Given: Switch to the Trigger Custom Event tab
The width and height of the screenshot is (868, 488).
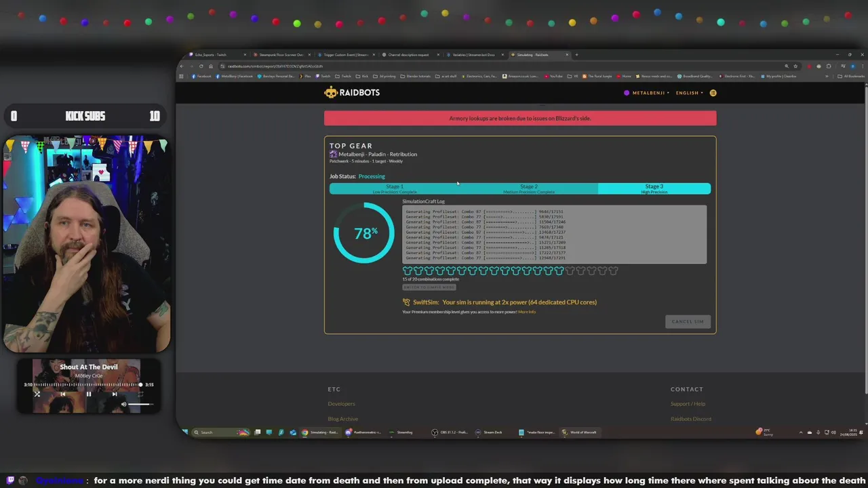Looking at the screenshot, I should point(346,55).
